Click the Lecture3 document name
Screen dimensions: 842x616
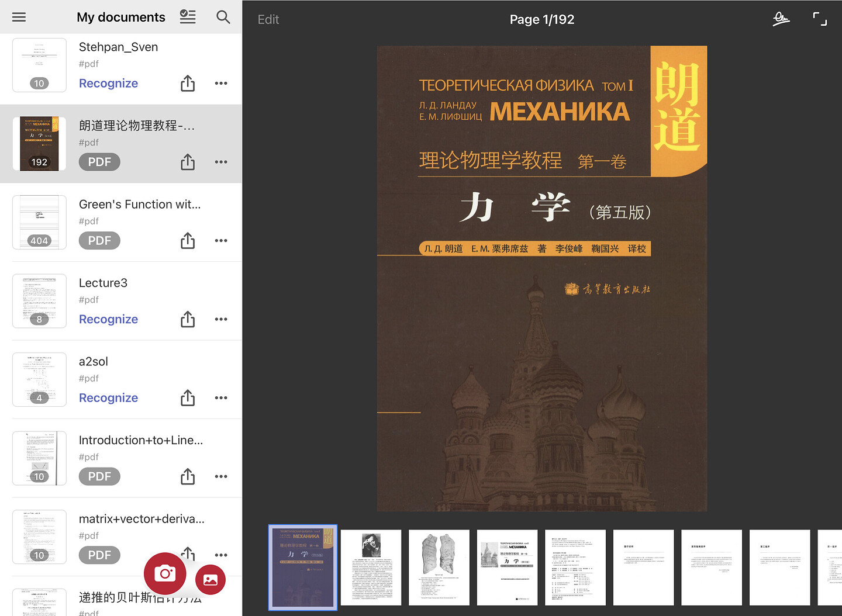[103, 283]
